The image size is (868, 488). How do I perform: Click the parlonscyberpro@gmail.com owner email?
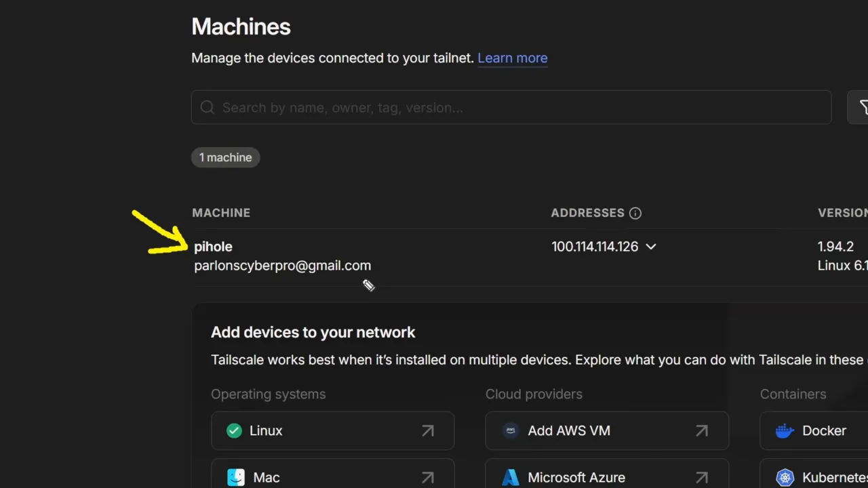(283, 265)
